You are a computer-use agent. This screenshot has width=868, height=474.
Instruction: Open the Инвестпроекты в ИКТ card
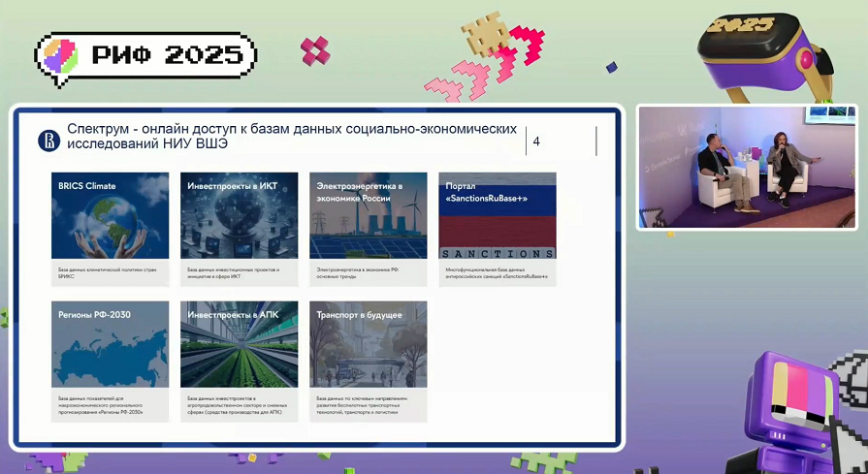click(x=239, y=215)
